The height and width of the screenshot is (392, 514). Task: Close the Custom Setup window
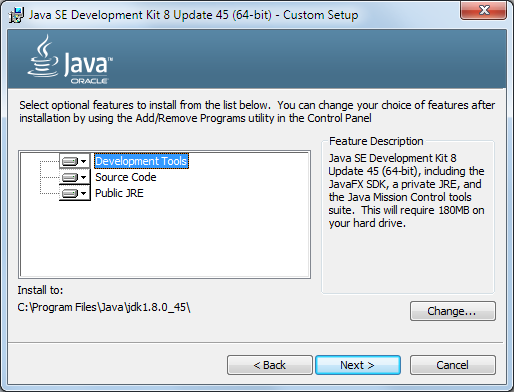coord(484,10)
